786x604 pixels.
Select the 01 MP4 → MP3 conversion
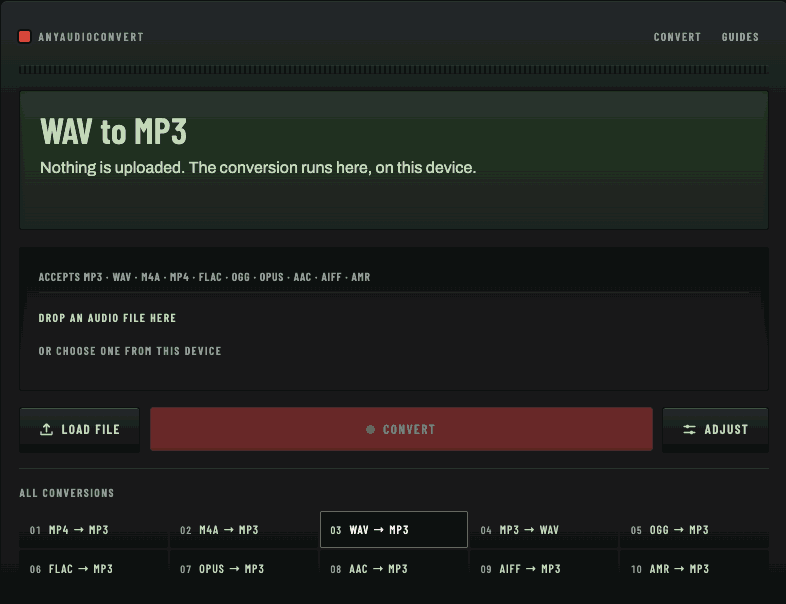(x=94, y=530)
